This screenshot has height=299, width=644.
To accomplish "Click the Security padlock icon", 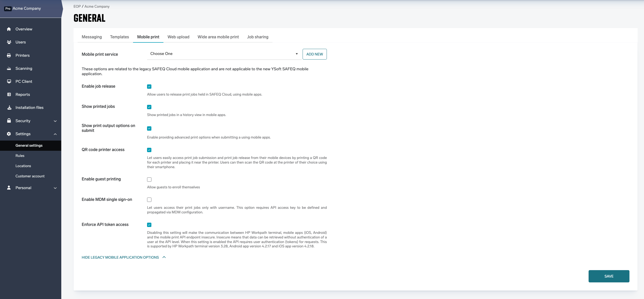I will pos(9,121).
